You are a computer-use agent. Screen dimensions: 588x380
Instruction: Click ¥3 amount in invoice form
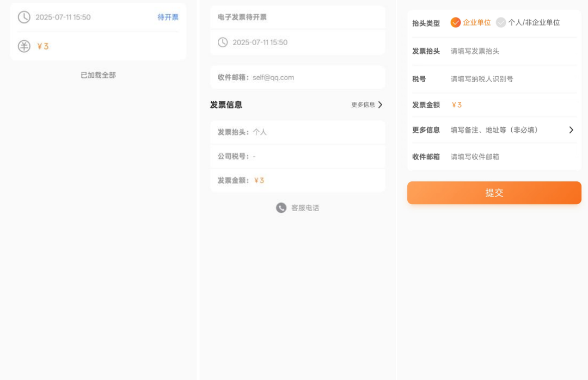tap(456, 105)
